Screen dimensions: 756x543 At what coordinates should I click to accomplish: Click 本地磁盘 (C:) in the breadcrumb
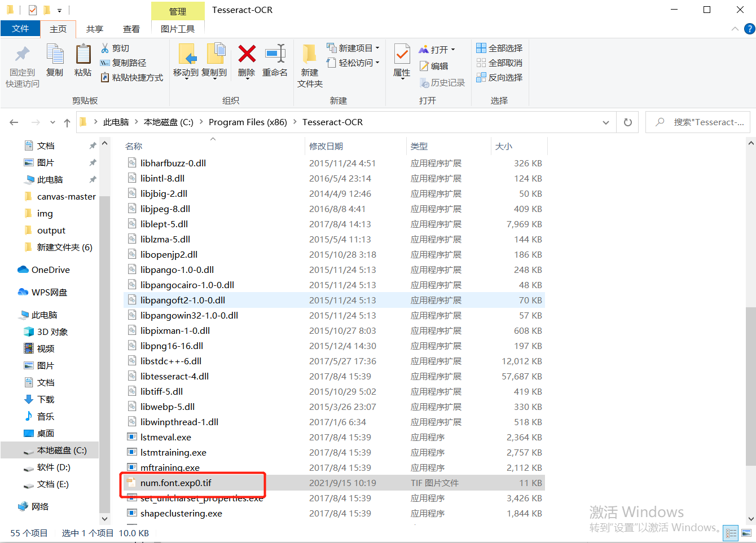[168, 122]
